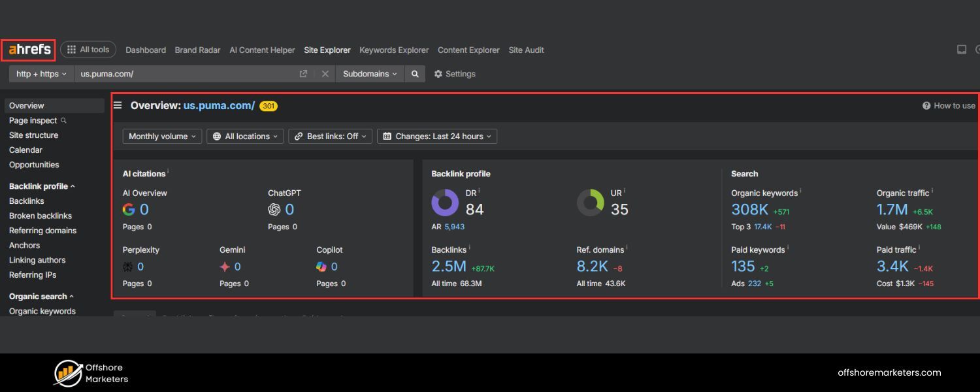The image size is (980, 392).
Task: Open URL in new tab icon
Action: [303, 74]
